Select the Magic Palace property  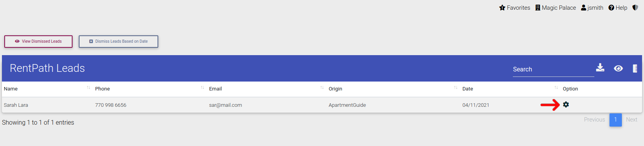pyautogui.click(x=556, y=8)
